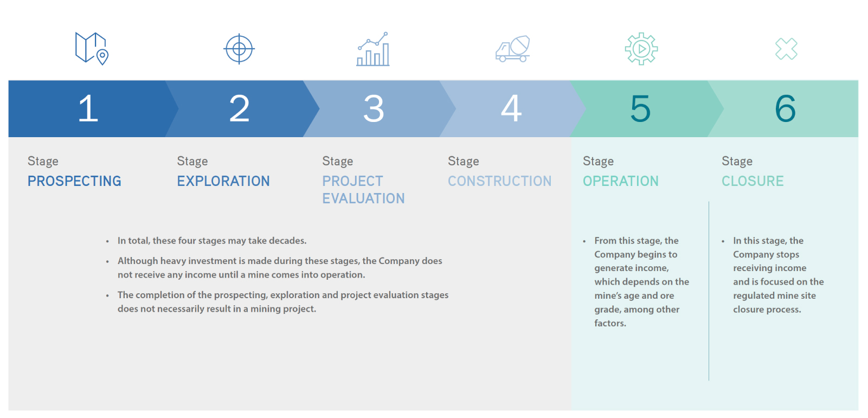Click the PROJECT EVALUATION heading
The width and height of the screenshot is (868, 418).
(x=363, y=190)
